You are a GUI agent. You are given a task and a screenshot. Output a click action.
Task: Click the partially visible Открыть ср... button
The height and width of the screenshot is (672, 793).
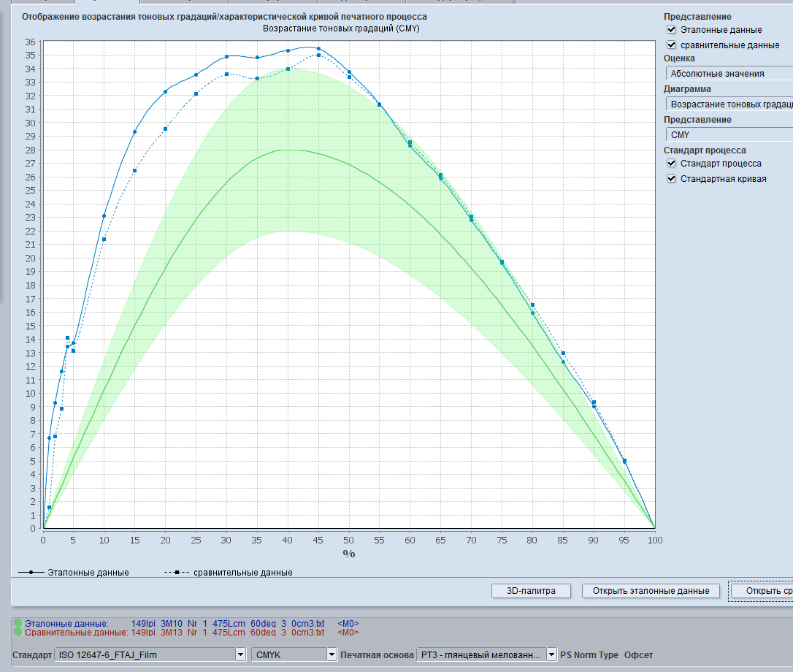coord(761,591)
